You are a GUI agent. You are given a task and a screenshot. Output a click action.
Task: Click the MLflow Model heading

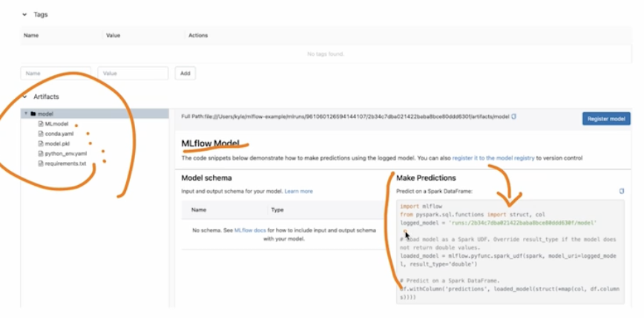click(210, 143)
